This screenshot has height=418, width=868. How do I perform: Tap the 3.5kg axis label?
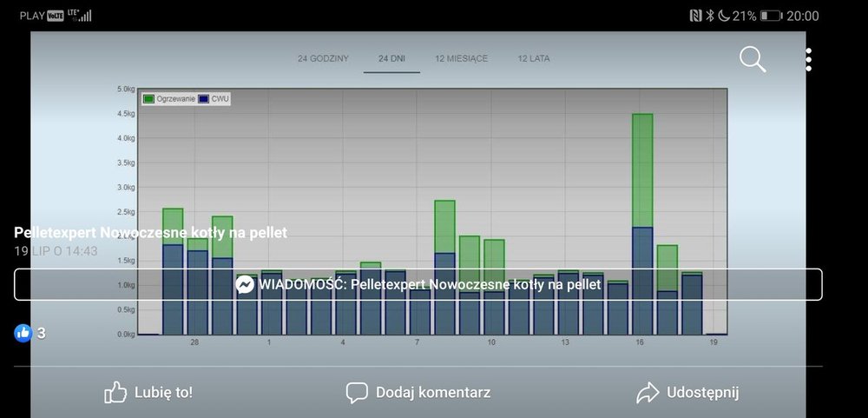(126, 163)
